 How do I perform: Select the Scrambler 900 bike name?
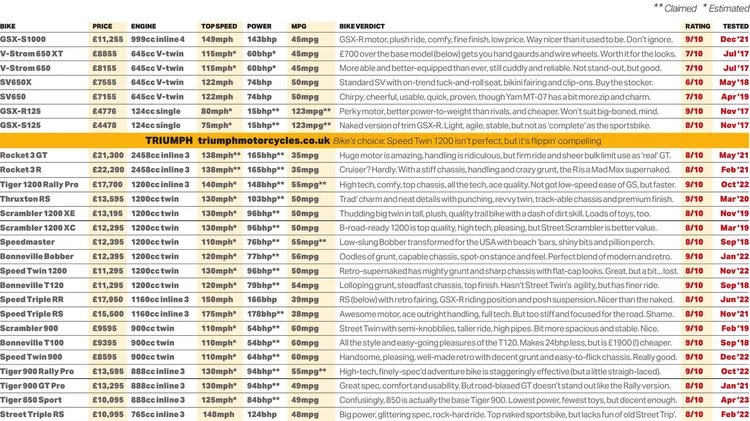29,328
